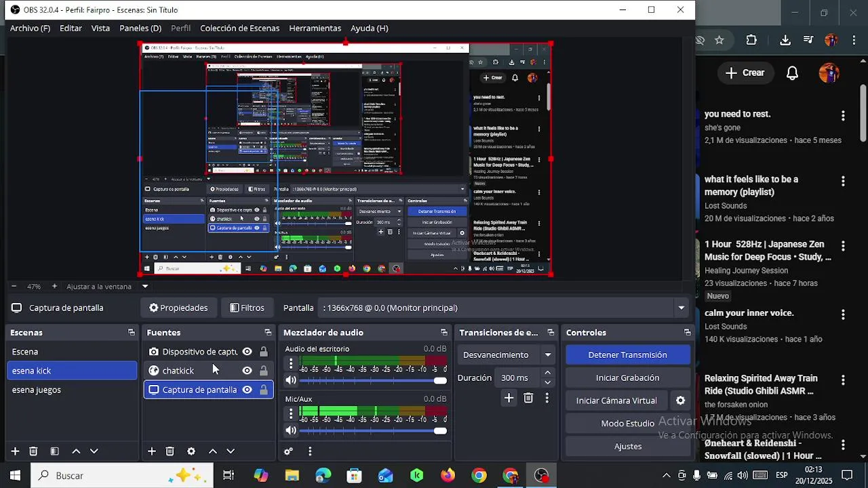Hide the chatkick source
Viewport: 868px width, 488px height.
[x=247, y=371]
